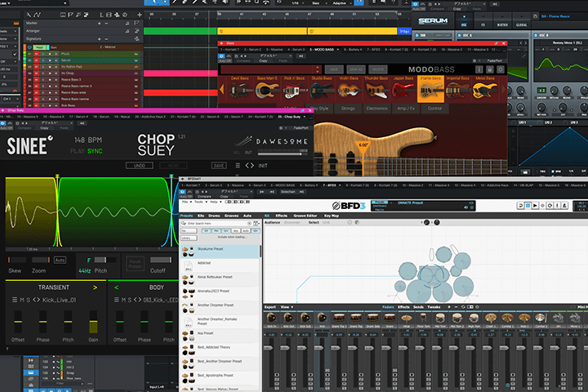The image size is (588, 392).
Task: Click the Body section previous arrow
Action: click(116, 287)
